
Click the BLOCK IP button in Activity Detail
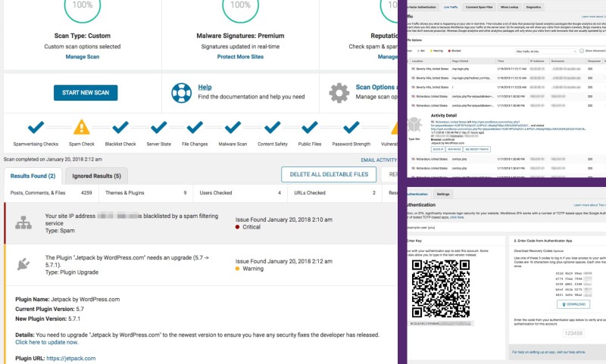click(438, 149)
